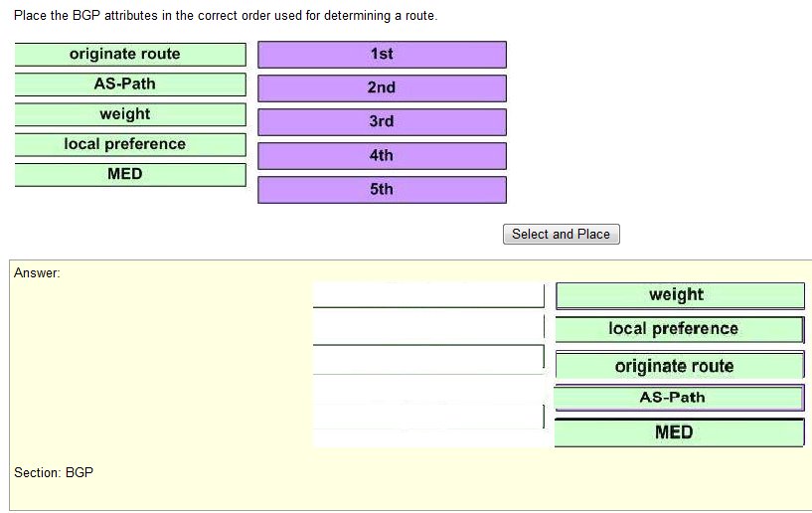812x513 pixels.
Task: Click the empty box beside answer 'weight'
Action: coord(428,295)
